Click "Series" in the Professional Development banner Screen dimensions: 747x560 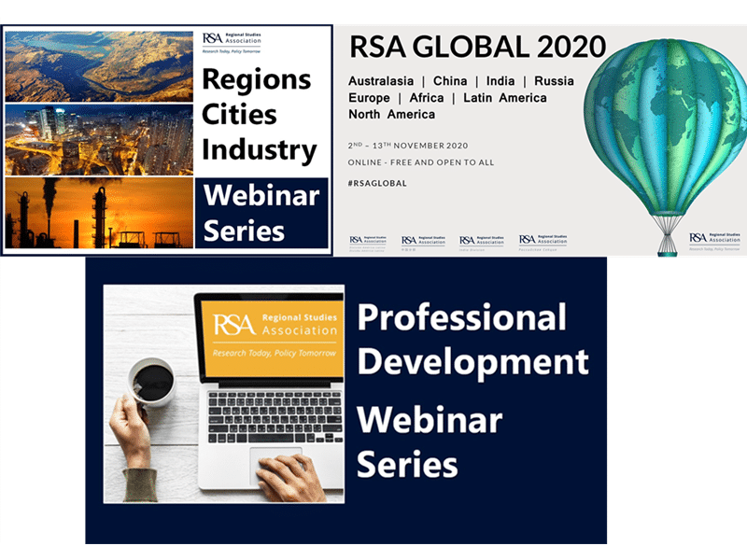point(407,464)
